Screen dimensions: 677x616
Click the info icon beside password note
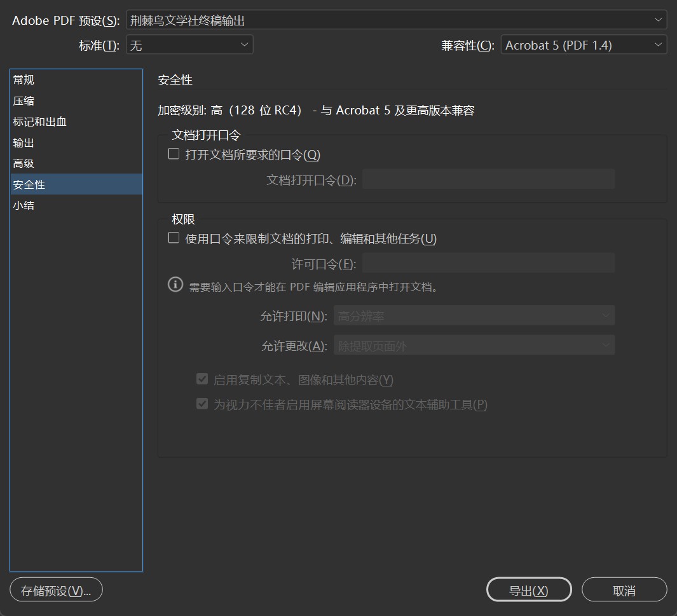click(x=175, y=285)
